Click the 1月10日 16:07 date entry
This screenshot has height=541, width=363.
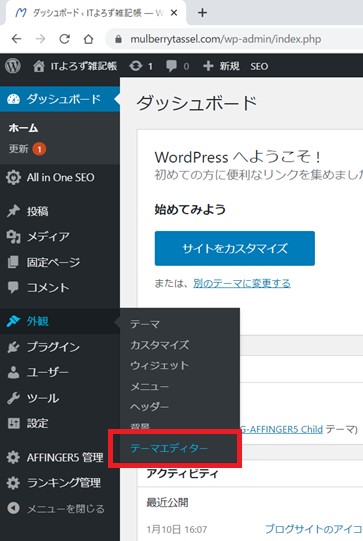(x=177, y=529)
